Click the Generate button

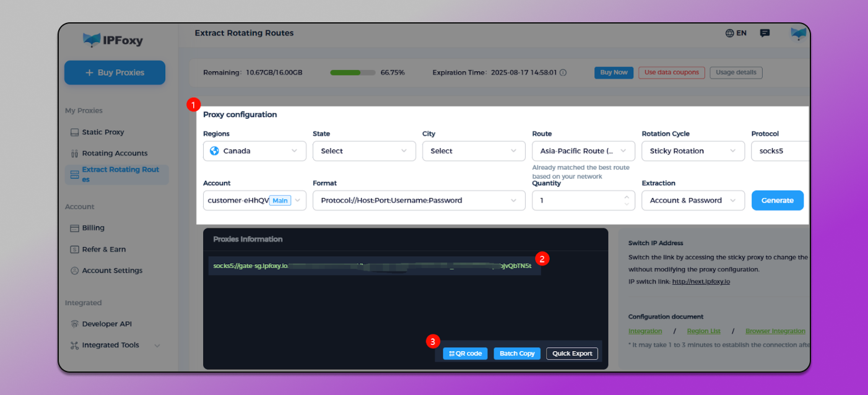(x=778, y=200)
